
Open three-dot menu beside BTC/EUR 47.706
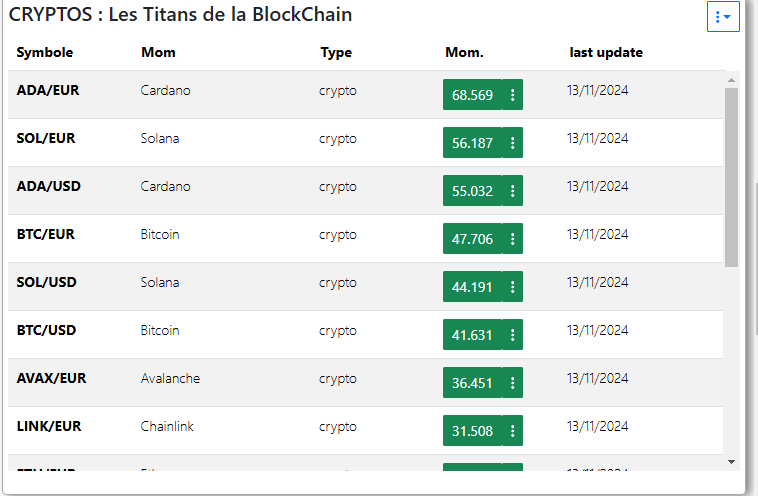click(x=512, y=239)
